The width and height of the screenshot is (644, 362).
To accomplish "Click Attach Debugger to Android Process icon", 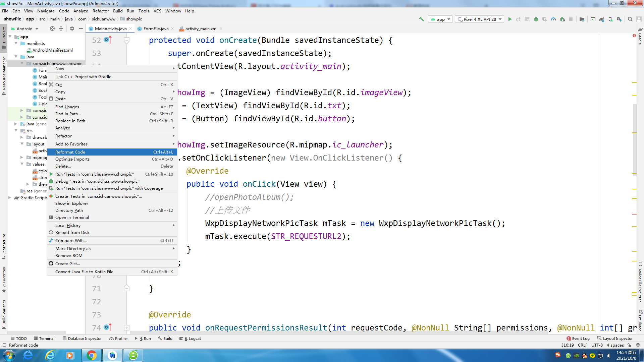I will point(562,19).
